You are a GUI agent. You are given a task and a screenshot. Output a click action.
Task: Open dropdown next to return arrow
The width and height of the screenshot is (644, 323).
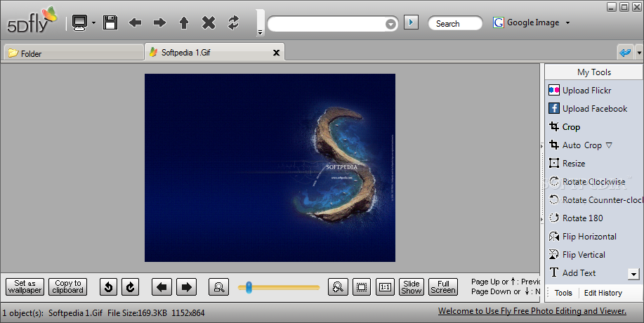click(x=638, y=53)
